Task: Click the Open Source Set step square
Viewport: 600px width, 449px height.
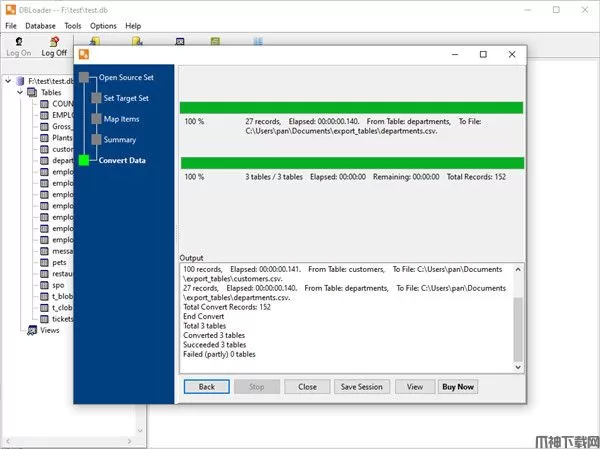Action: [x=84, y=77]
